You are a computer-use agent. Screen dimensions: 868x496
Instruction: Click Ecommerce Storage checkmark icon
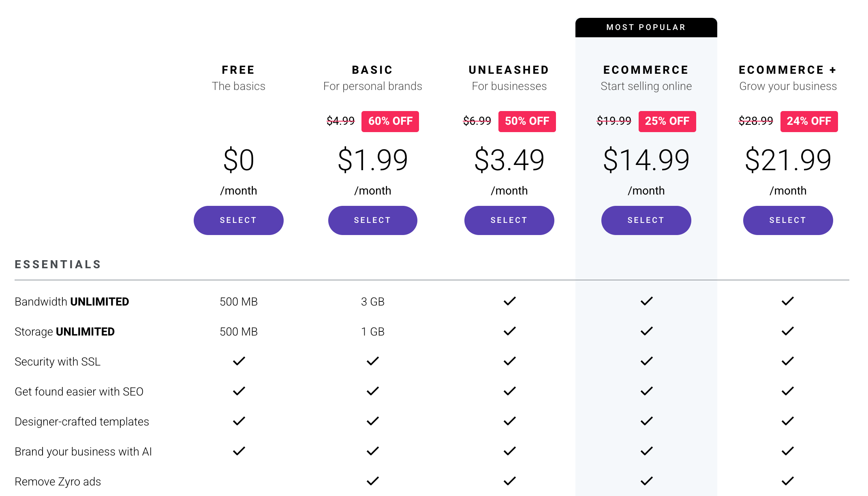point(646,331)
